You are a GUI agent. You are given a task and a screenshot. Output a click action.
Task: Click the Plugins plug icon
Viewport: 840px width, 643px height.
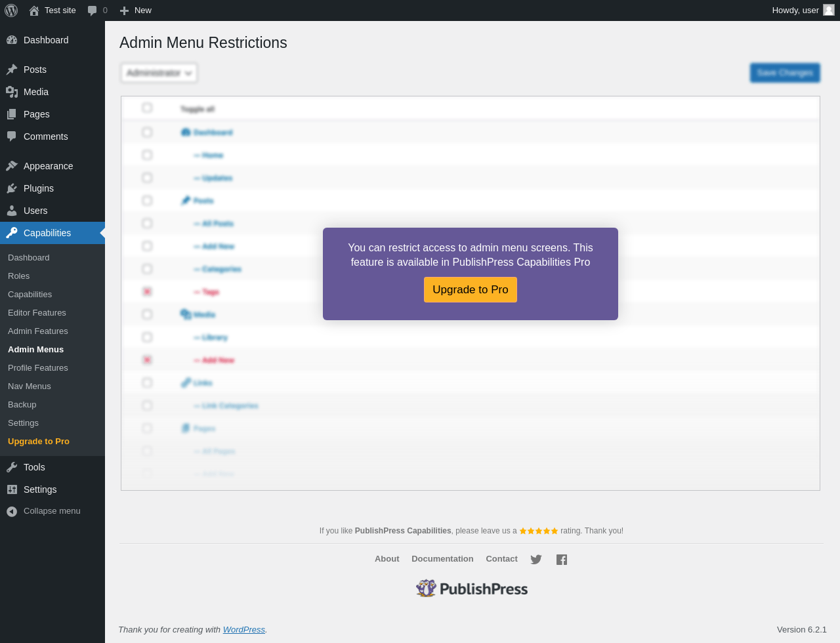(x=12, y=188)
